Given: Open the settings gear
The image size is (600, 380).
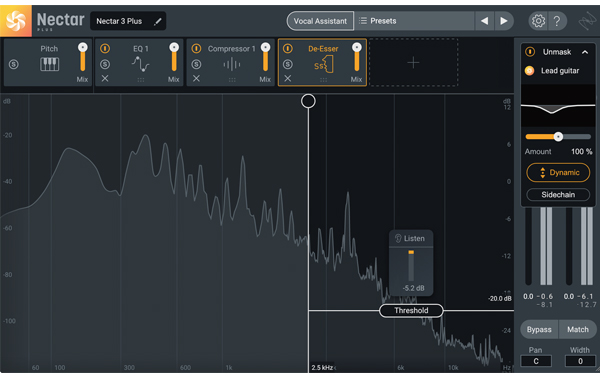Looking at the screenshot, I should pyautogui.click(x=538, y=21).
